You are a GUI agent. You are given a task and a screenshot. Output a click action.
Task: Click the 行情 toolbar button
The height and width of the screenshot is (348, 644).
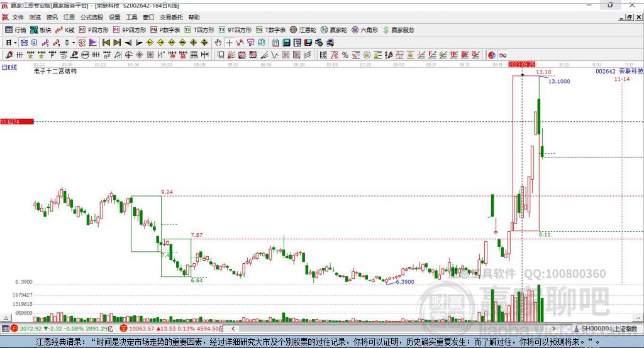(16, 30)
